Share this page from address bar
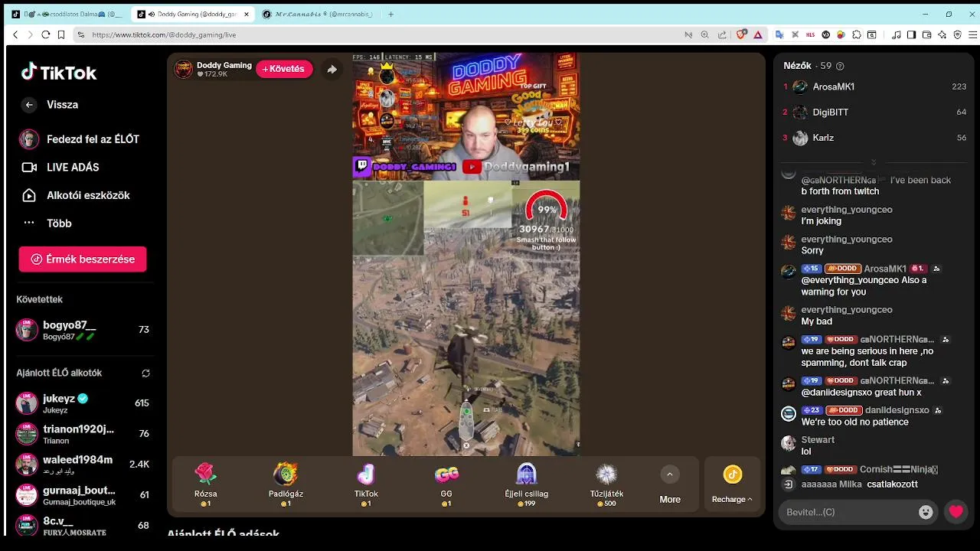 point(722,34)
